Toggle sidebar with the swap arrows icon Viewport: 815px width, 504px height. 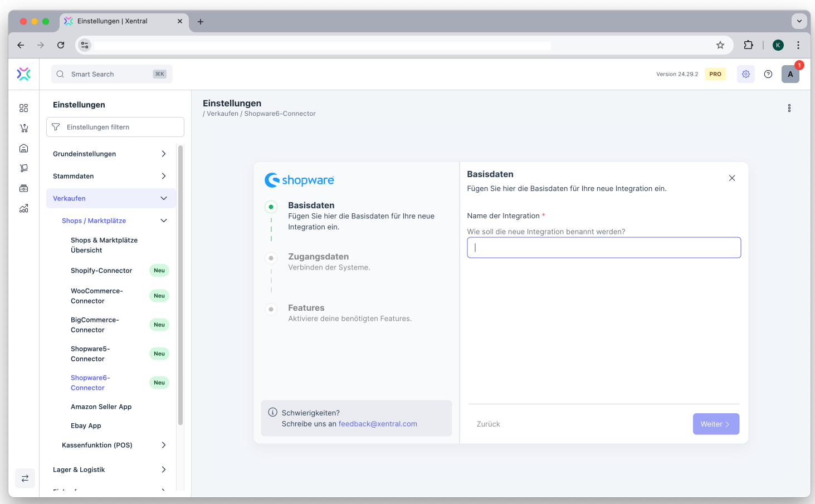tap(25, 478)
